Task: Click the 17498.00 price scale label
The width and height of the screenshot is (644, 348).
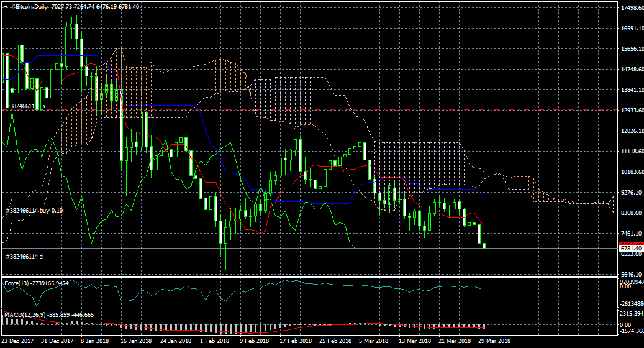Action: click(x=632, y=8)
